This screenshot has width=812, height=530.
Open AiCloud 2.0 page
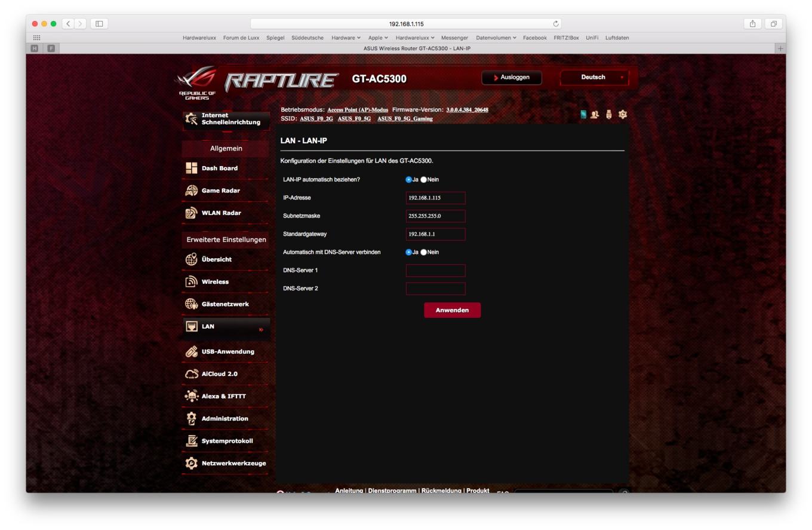point(226,374)
